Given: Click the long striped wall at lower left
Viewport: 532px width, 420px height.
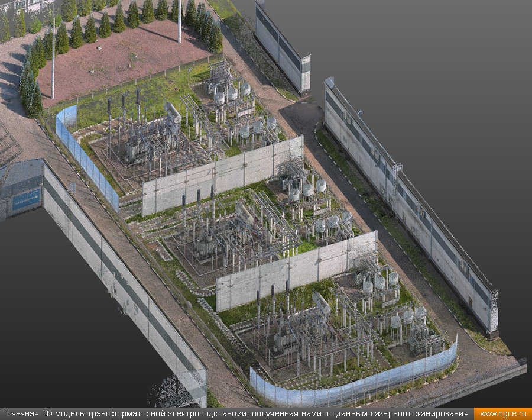Looking at the screenshot, I should (x=118, y=278).
